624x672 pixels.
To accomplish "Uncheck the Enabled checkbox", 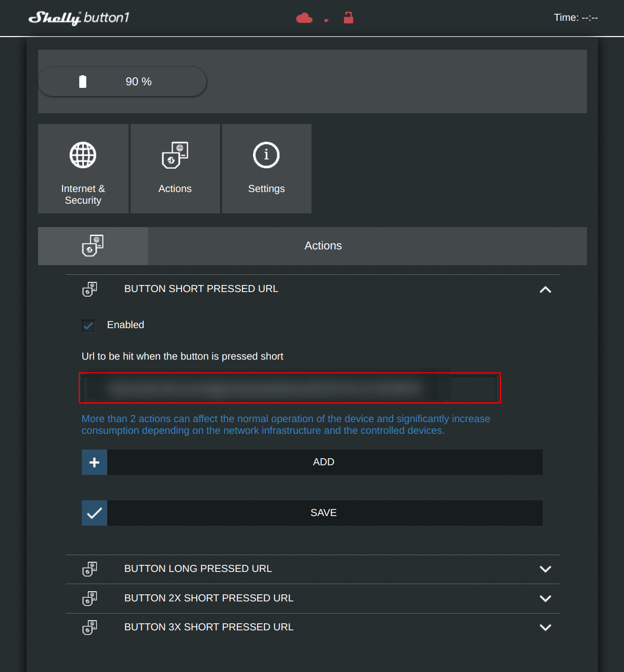I will click(88, 325).
